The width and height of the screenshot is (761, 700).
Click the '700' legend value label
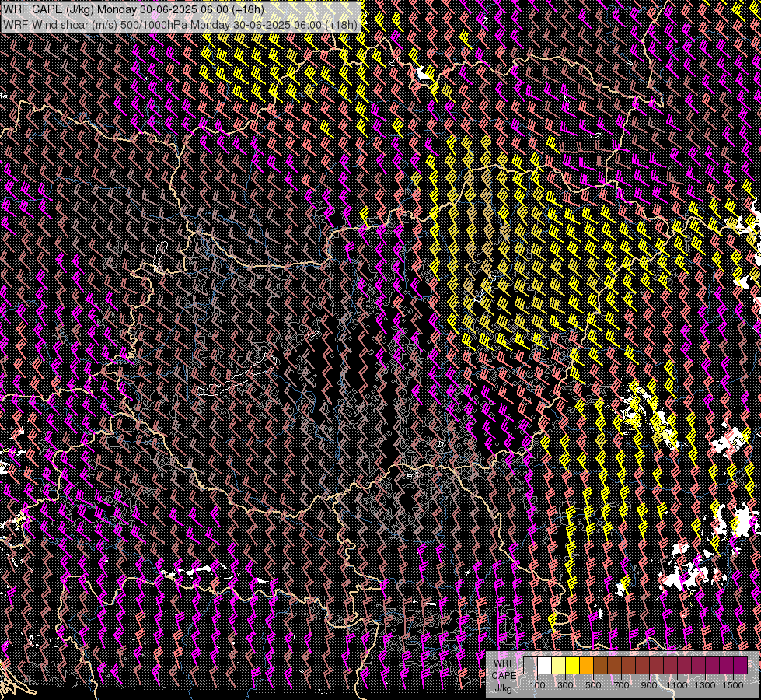pos(621,685)
